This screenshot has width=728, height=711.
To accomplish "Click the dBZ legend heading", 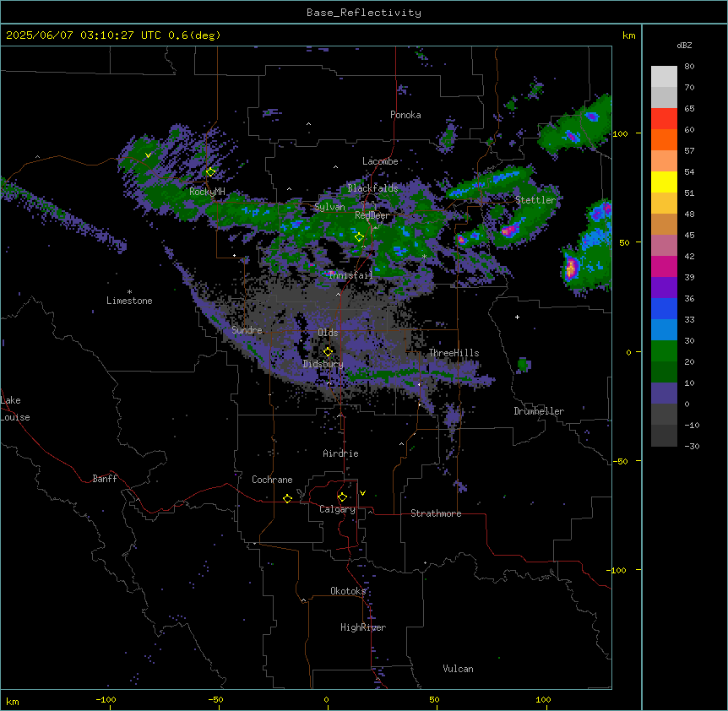I will point(684,46).
